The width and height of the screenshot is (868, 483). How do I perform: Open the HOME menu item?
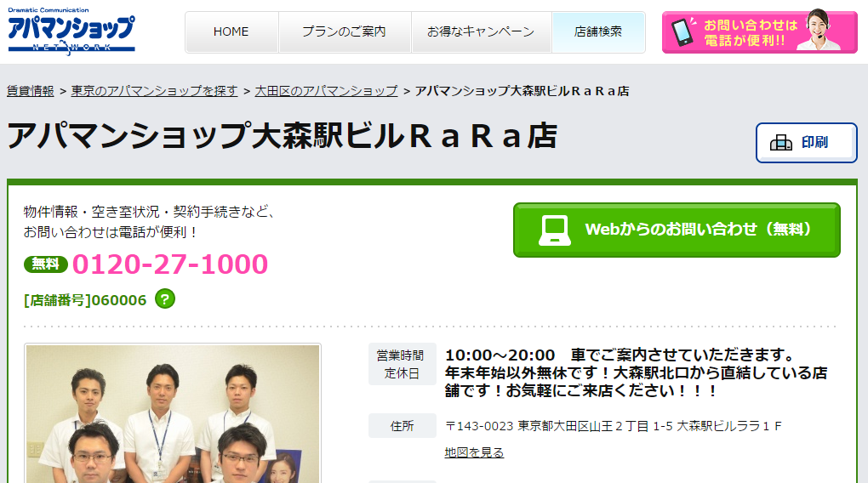[231, 32]
